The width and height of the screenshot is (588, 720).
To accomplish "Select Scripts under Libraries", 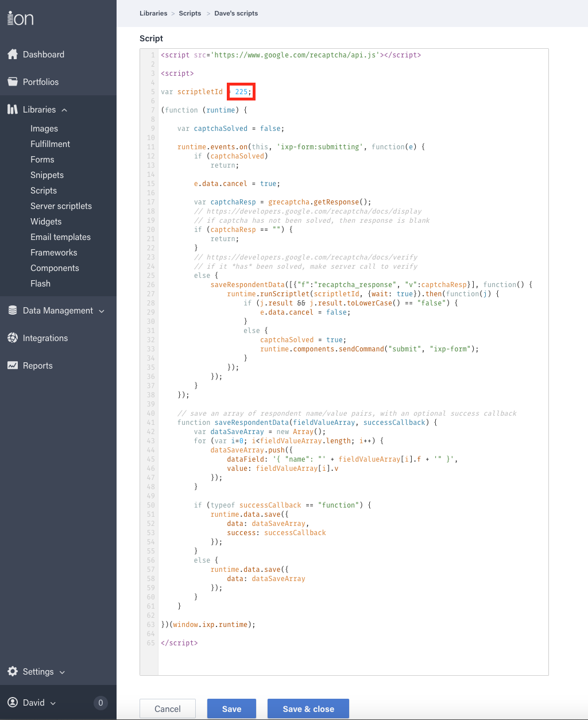I will [44, 191].
